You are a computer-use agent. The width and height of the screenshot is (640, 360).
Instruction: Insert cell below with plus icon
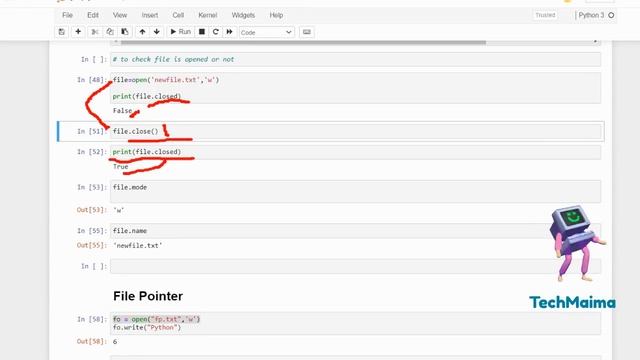click(x=78, y=32)
